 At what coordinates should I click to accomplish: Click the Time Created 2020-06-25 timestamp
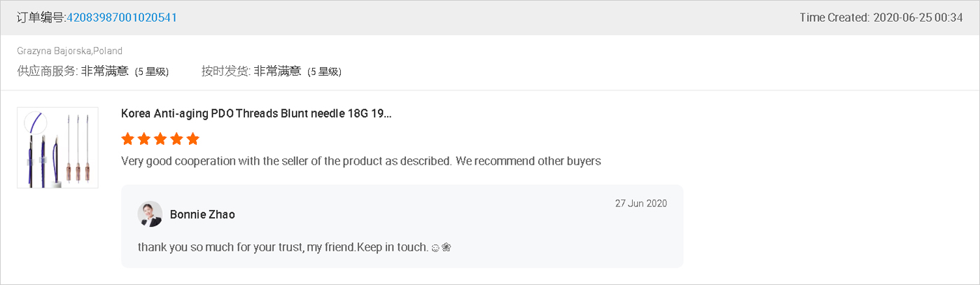tap(881, 18)
